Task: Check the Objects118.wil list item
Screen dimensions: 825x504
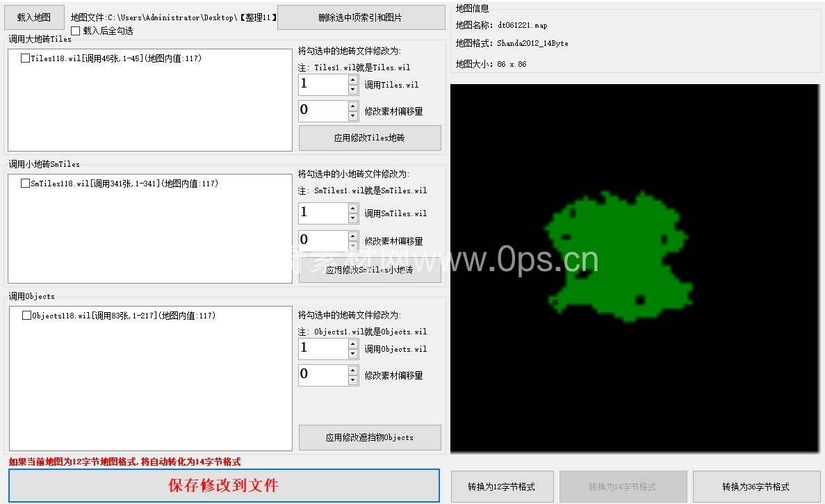Action: [x=27, y=316]
